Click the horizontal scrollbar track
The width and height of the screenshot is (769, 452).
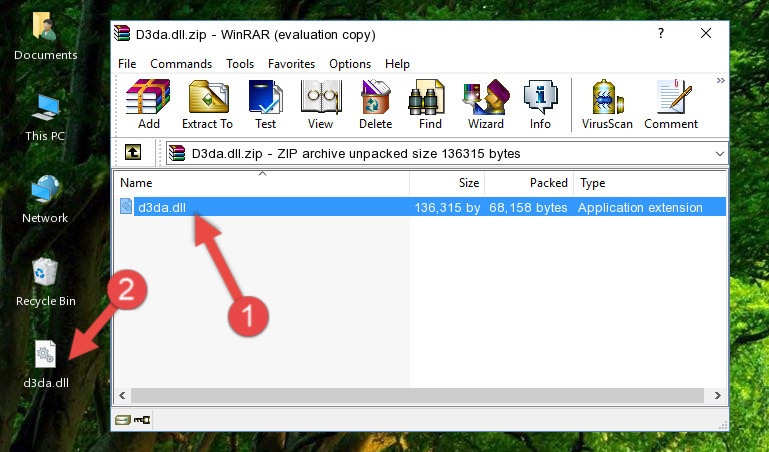tap(417, 395)
